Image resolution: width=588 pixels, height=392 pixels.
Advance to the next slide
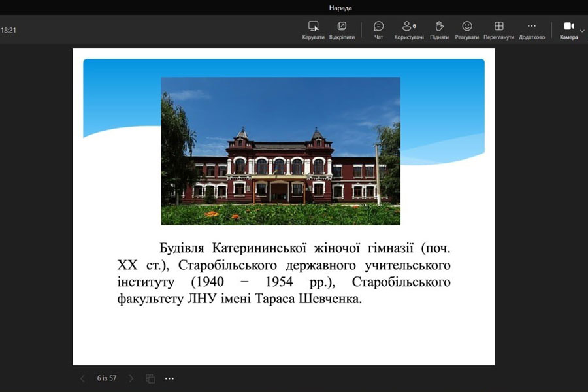(131, 378)
